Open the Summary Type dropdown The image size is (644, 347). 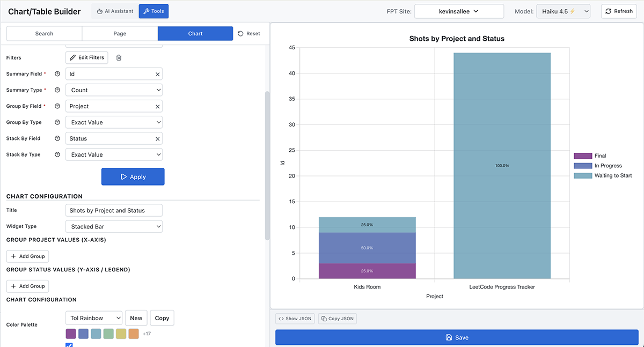pos(114,90)
